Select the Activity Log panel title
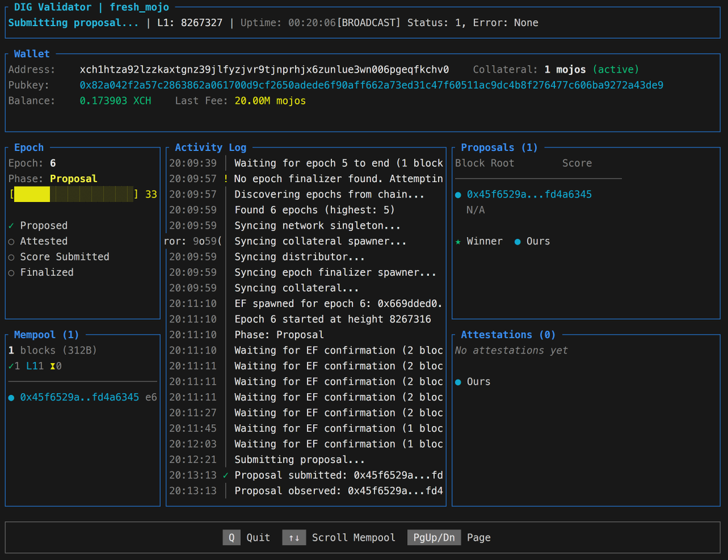This screenshot has width=728, height=560. [x=211, y=147]
